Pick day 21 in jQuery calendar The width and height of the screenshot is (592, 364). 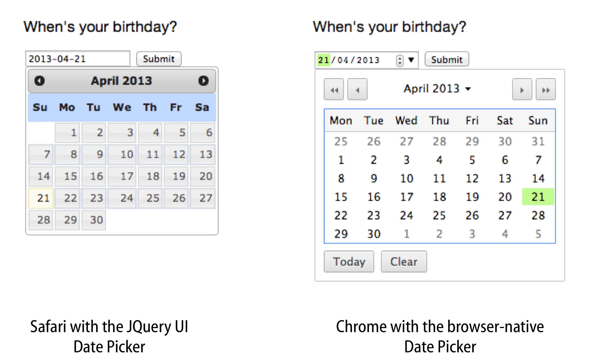point(41,198)
